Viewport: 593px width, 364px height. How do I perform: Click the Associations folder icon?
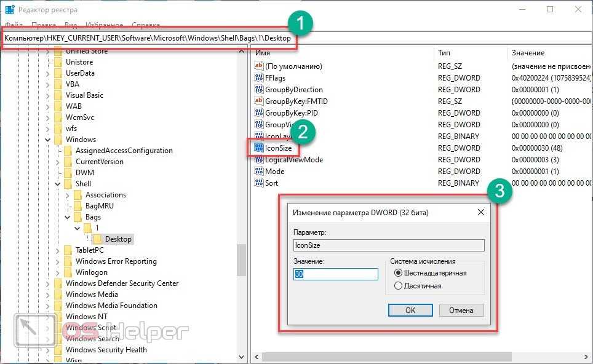pyautogui.click(x=78, y=195)
